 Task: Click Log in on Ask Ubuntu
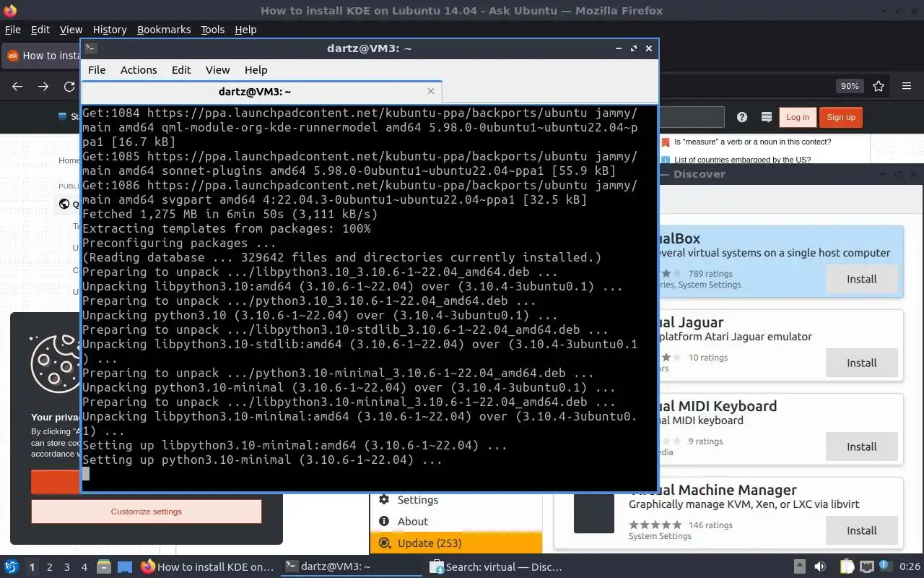point(798,117)
